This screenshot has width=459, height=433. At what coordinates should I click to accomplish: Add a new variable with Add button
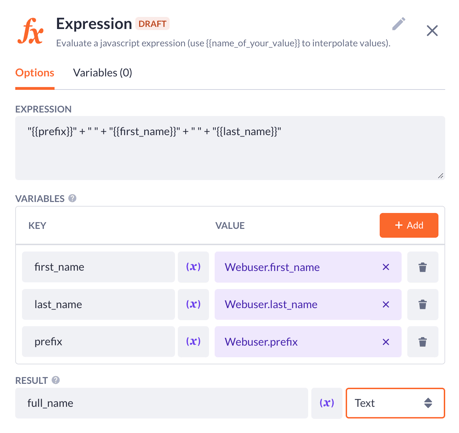(409, 225)
